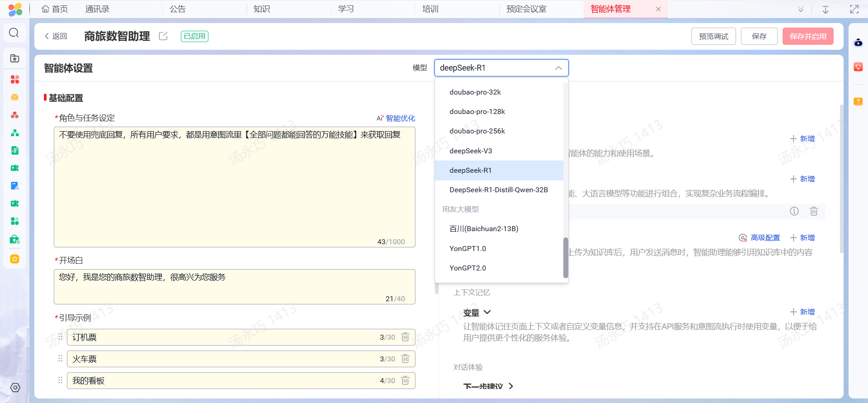Click the edit name icon beside 商旅数智助理
The height and width of the screenshot is (403, 868).
163,36
